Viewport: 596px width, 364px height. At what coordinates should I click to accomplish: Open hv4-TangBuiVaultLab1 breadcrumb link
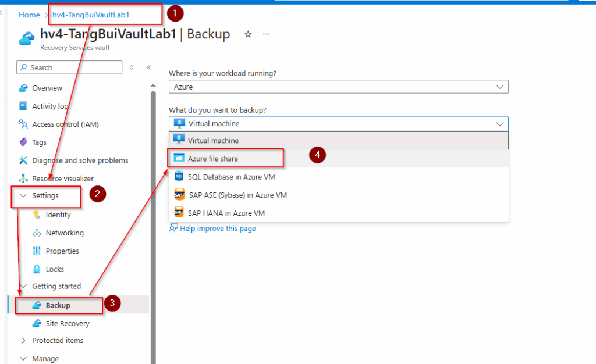click(91, 15)
